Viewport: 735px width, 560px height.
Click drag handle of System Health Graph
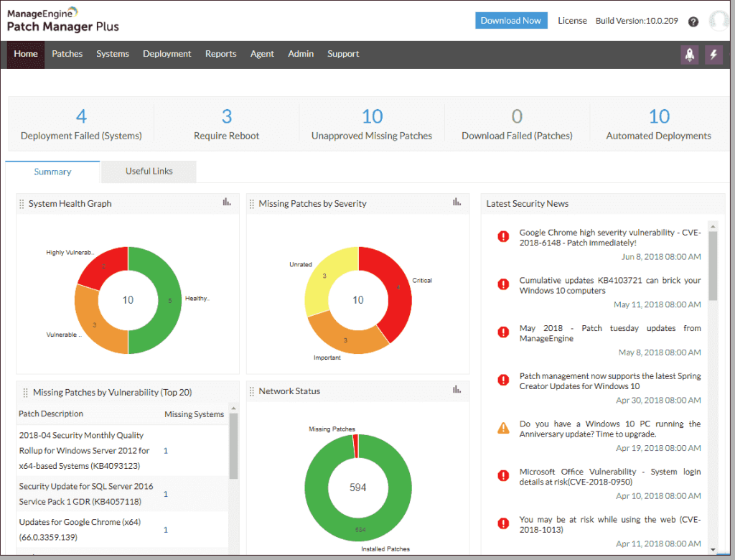[22, 204]
